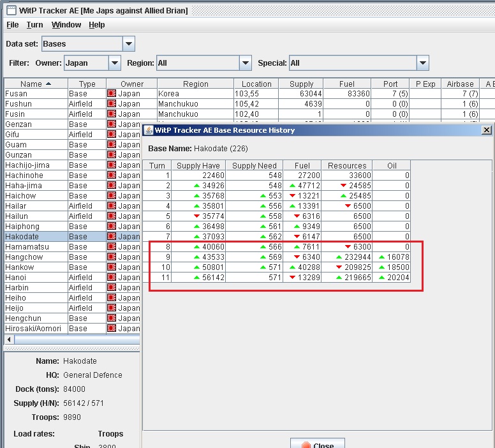The width and height of the screenshot is (495, 448).
Task: Sort bases by Airbase column header
Action: (x=460, y=84)
